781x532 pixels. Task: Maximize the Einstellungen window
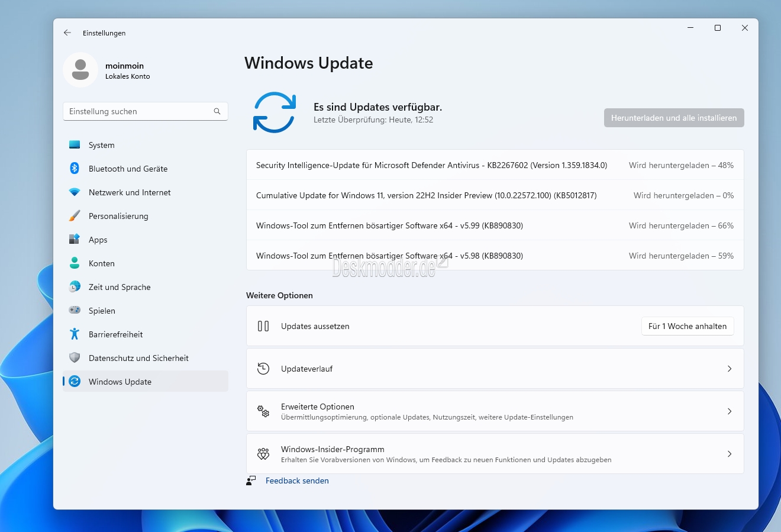point(718,28)
